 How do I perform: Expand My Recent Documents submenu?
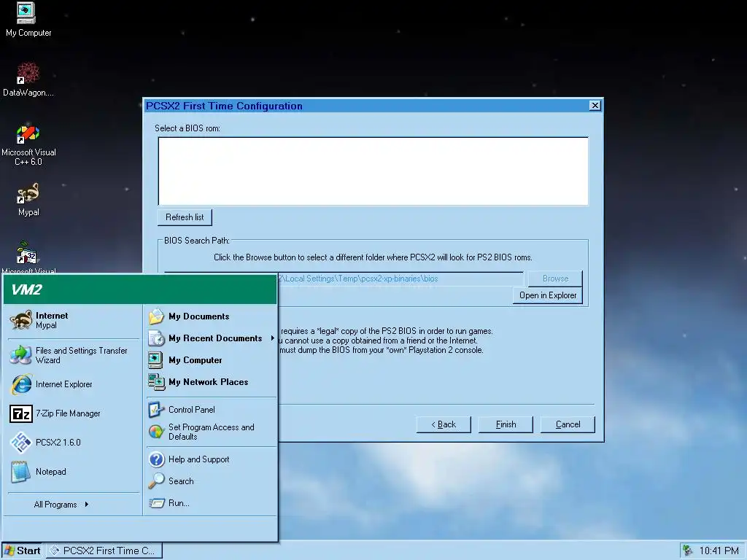tap(211, 338)
